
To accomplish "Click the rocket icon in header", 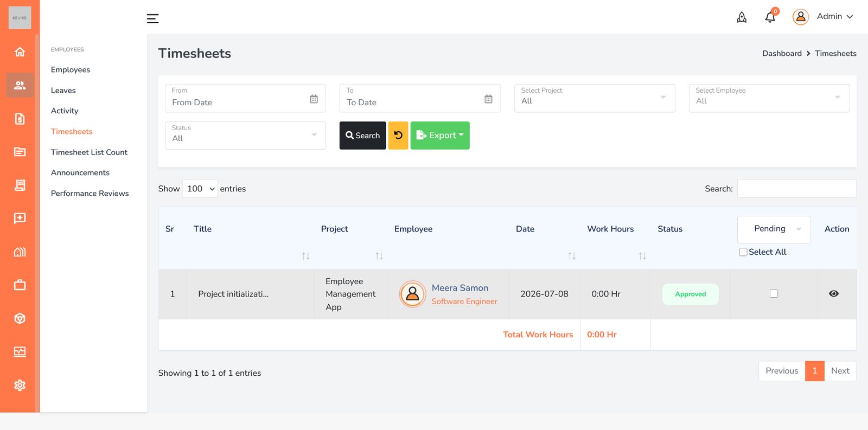I will coord(742,17).
